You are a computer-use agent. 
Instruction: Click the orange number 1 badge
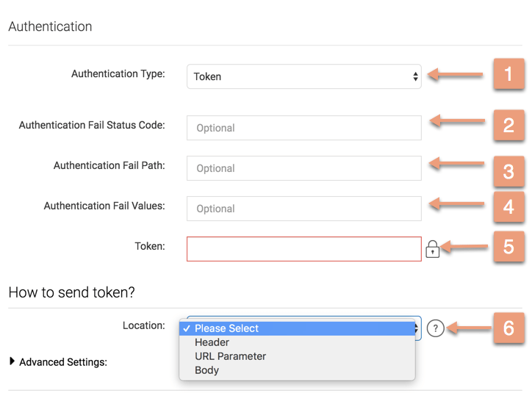[508, 75]
